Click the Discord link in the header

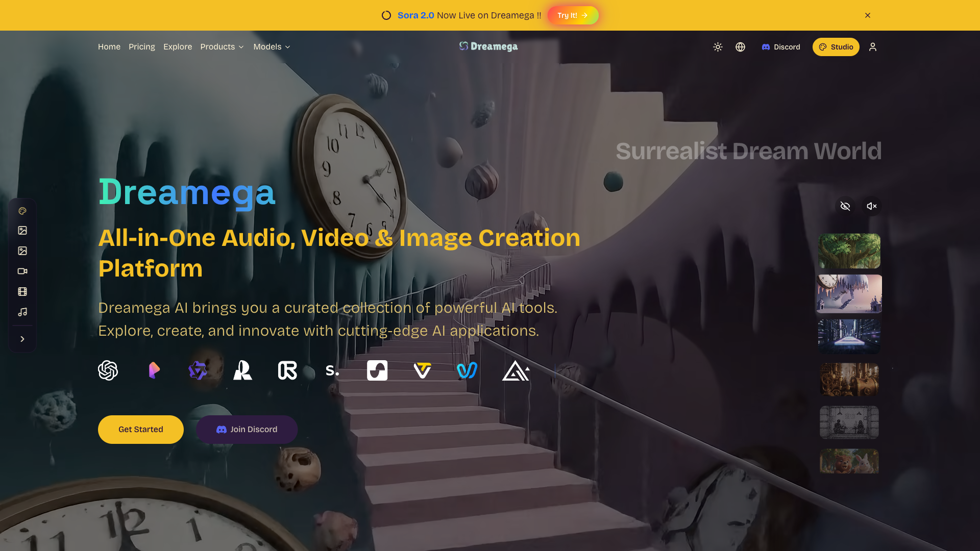[x=781, y=47]
